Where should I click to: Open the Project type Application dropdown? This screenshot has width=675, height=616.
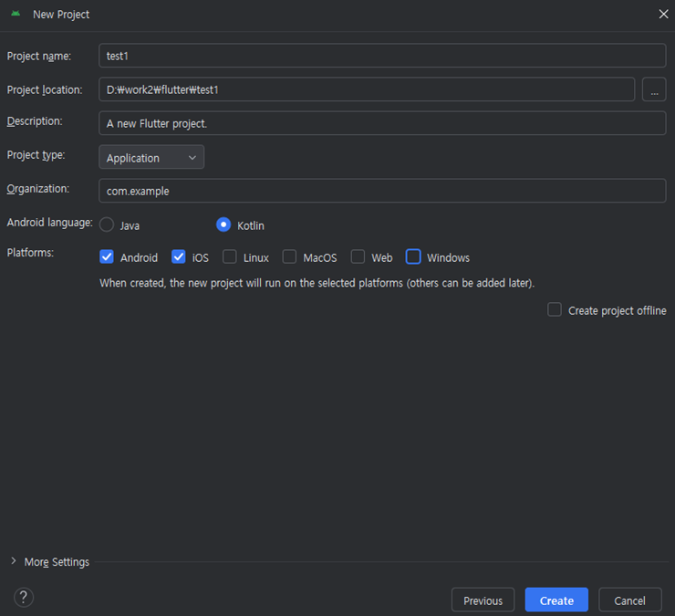151,157
